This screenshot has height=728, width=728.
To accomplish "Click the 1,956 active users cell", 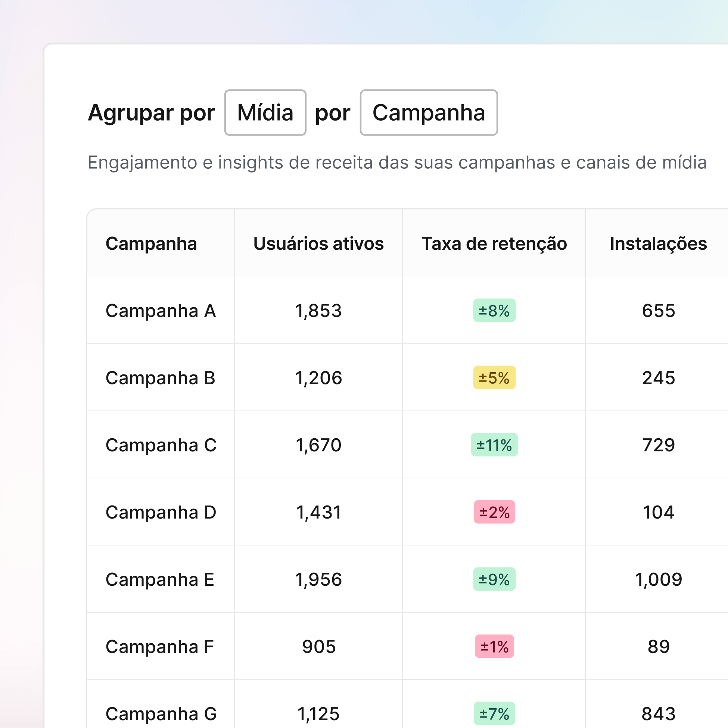I will click(318, 579).
